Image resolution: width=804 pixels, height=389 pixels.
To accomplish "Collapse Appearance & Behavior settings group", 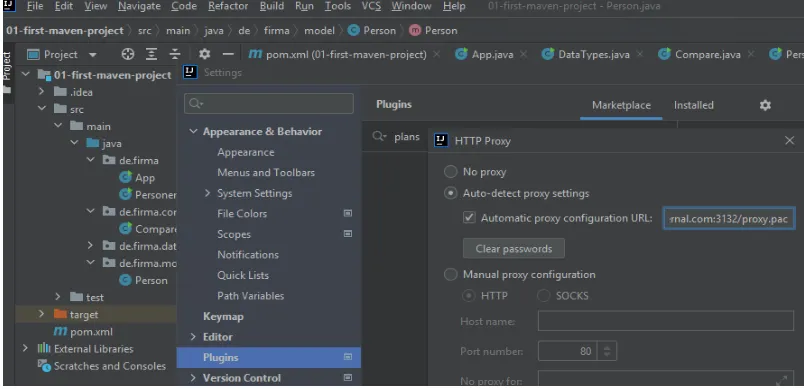I will coord(193,132).
